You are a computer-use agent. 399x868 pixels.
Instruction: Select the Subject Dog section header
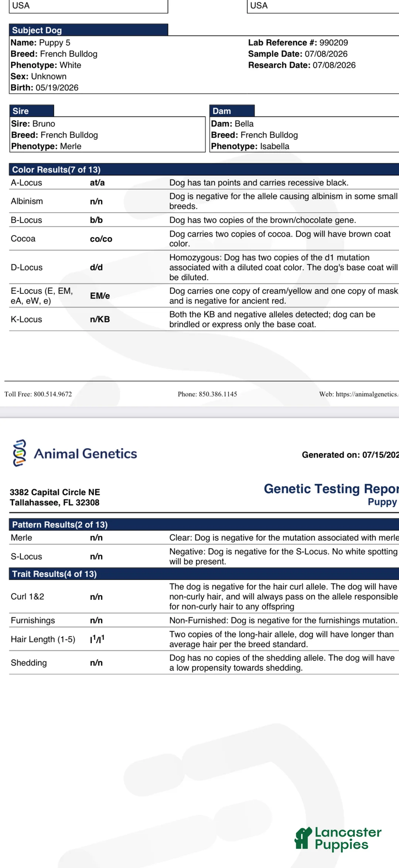[x=89, y=30]
